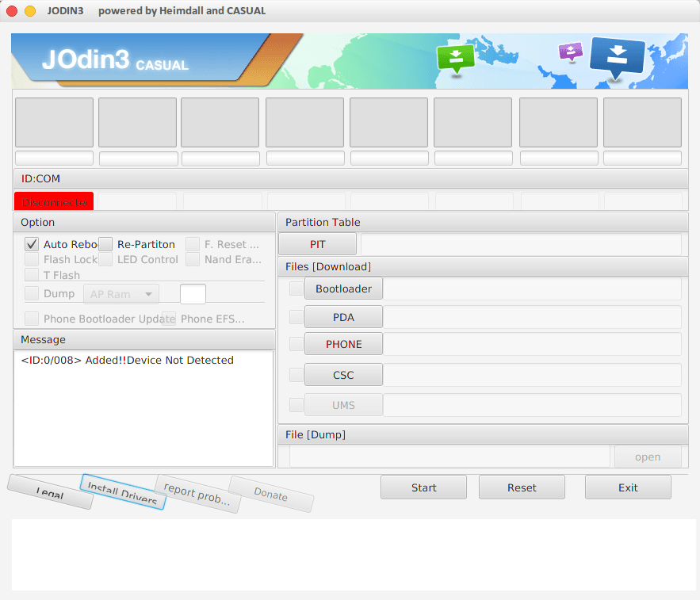Screen dimensions: 700x600
Task: Click the purple upload icon in banner
Action: tap(571, 52)
